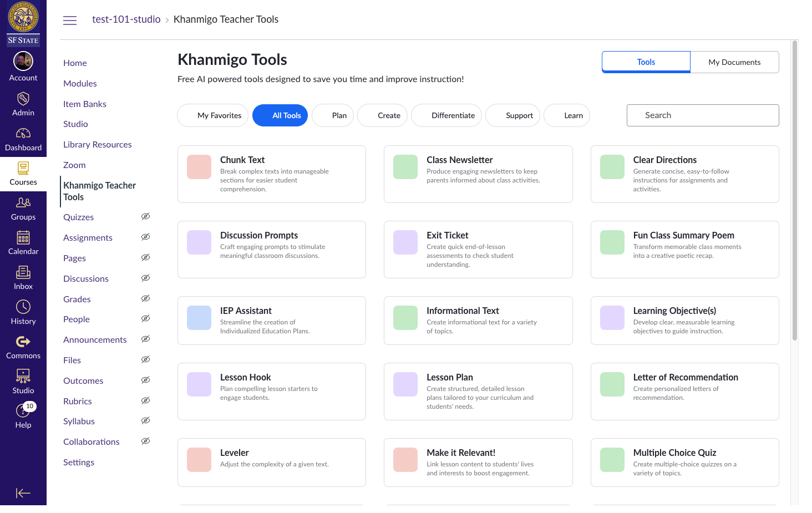Image resolution: width=812 pixels, height=513 pixels.
Task: Click the hidden eye icon beside Announcements
Action: click(145, 339)
